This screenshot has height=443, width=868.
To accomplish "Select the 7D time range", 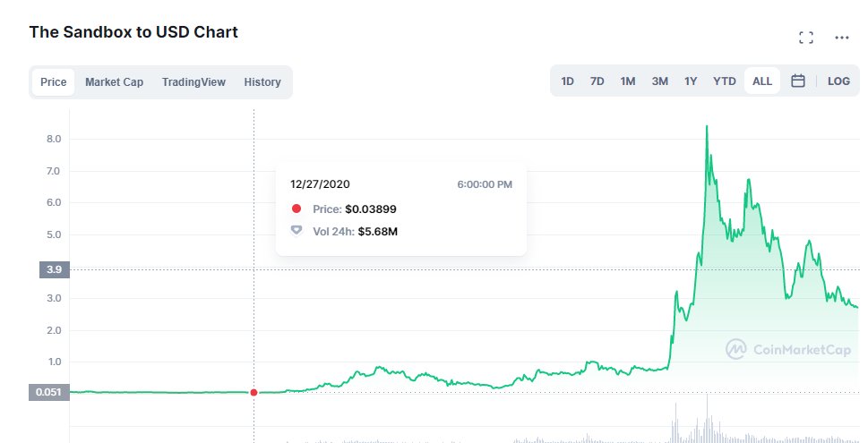I will (x=597, y=81).
